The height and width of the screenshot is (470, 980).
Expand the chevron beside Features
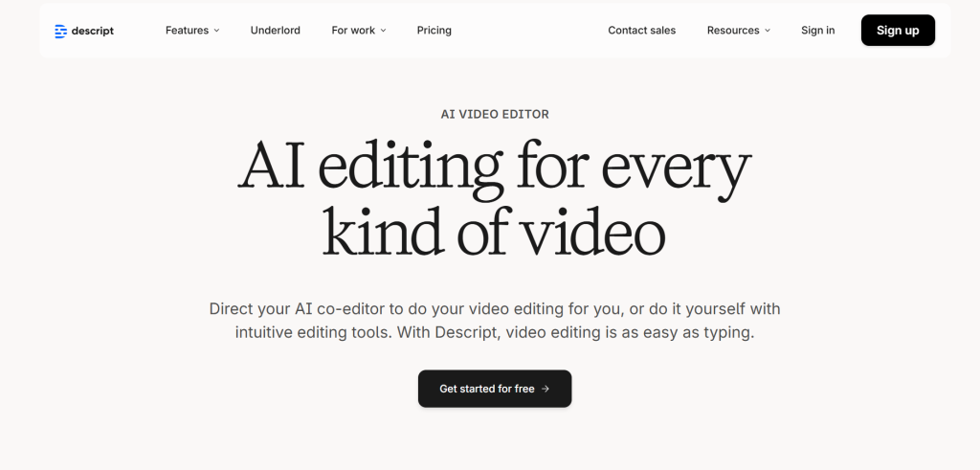(216, 31)
